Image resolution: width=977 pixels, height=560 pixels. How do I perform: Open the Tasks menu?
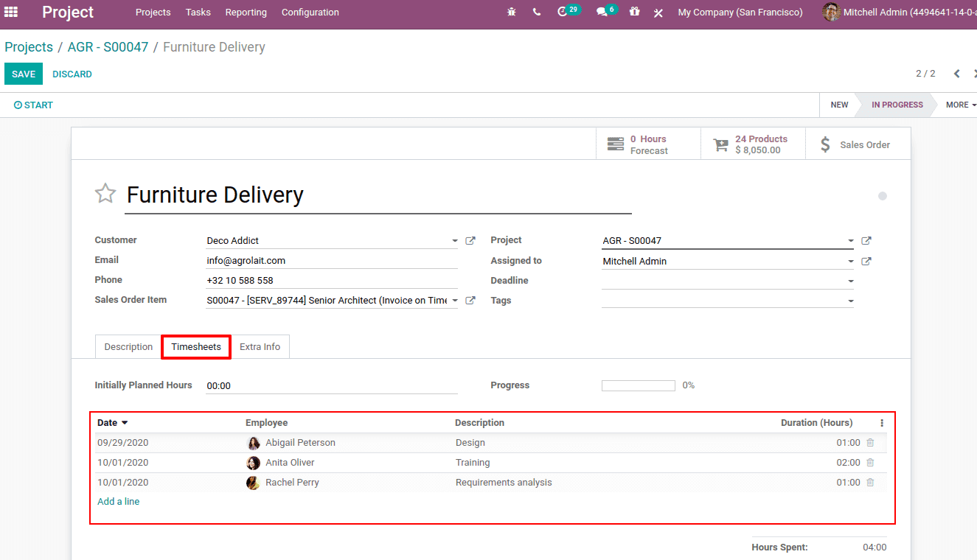coord(198,12)
